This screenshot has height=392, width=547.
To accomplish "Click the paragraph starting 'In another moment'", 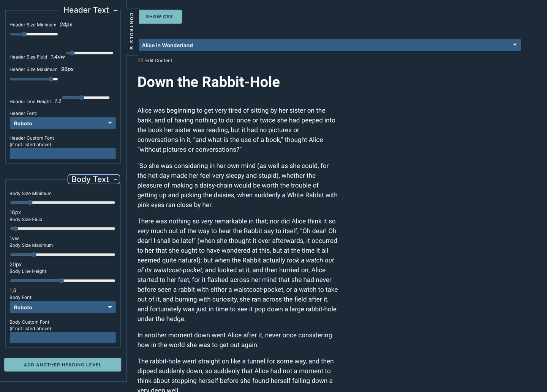I will [x=235, y=340].
